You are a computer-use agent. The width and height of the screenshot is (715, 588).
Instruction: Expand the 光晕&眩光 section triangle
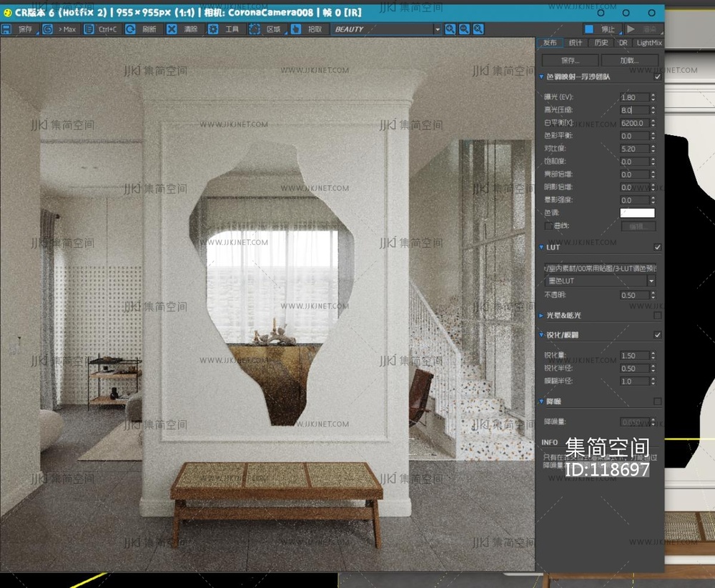pos(541,315)
